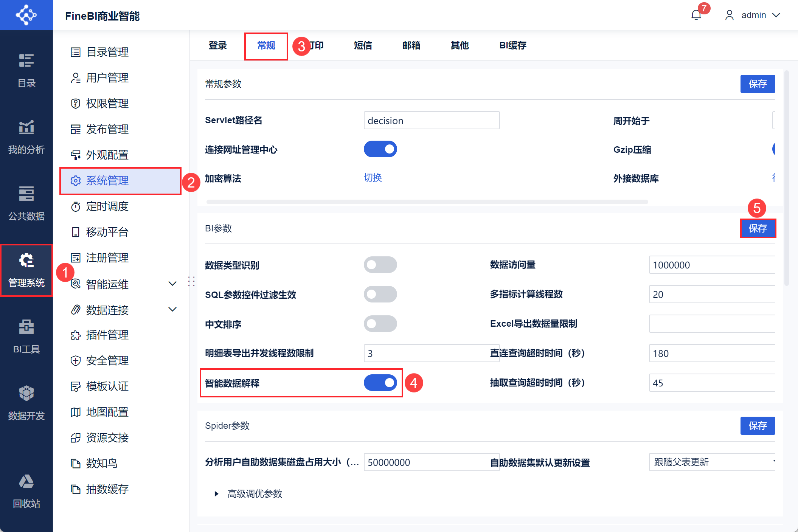Click the 切换 encryption algorithm link
This screenshot has height=532, width=798.
(373, 178)
